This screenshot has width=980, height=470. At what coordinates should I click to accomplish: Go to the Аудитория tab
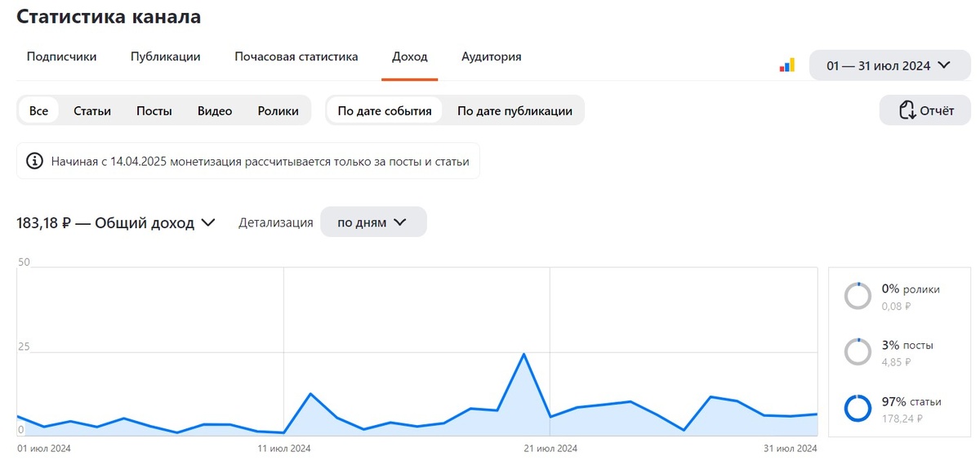coord(492,57)
